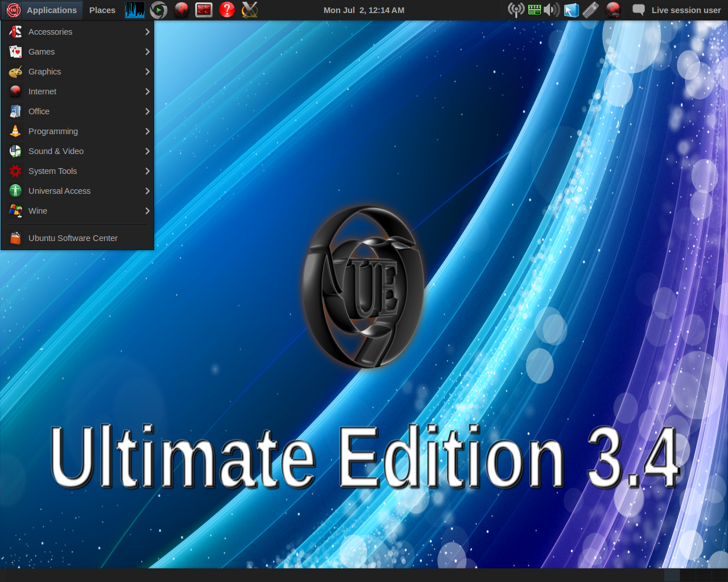Toggle the blue cursor desktop applet
Screen dimensions: 728x582
click(571, 10)
